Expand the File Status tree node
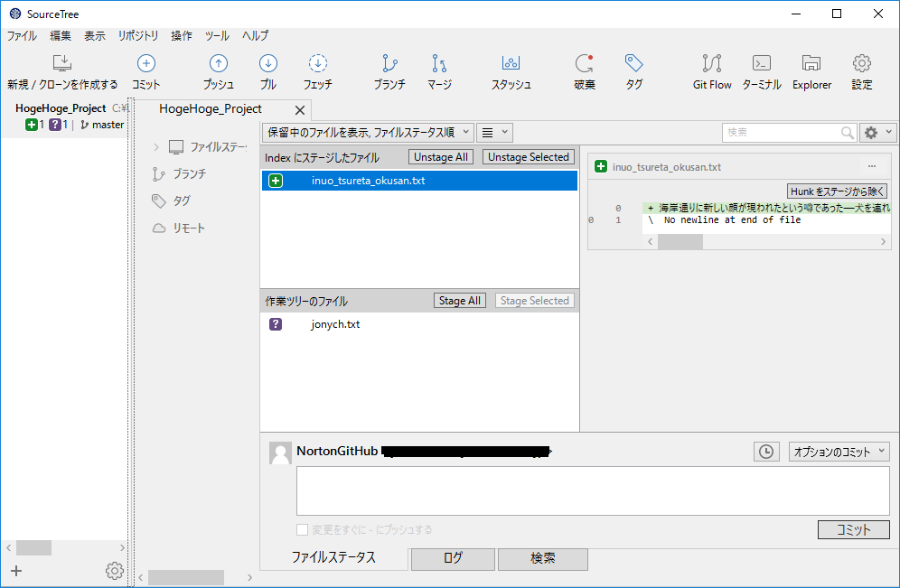 coord(156,147)
